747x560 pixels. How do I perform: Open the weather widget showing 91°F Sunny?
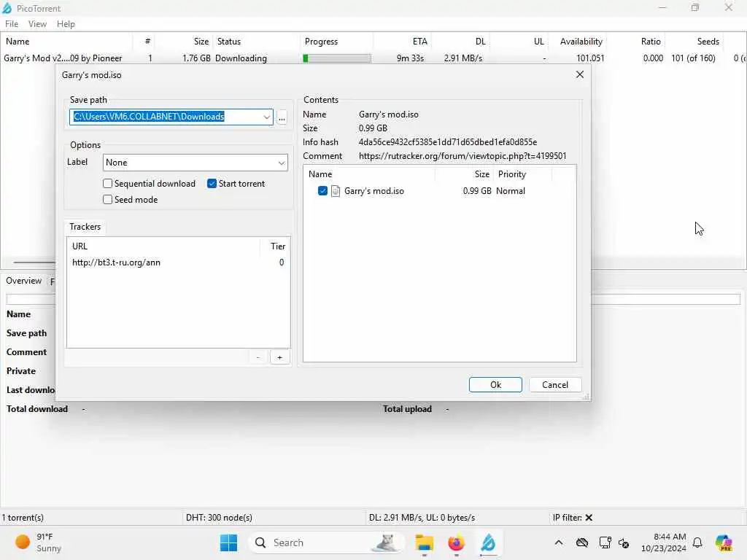38,542
